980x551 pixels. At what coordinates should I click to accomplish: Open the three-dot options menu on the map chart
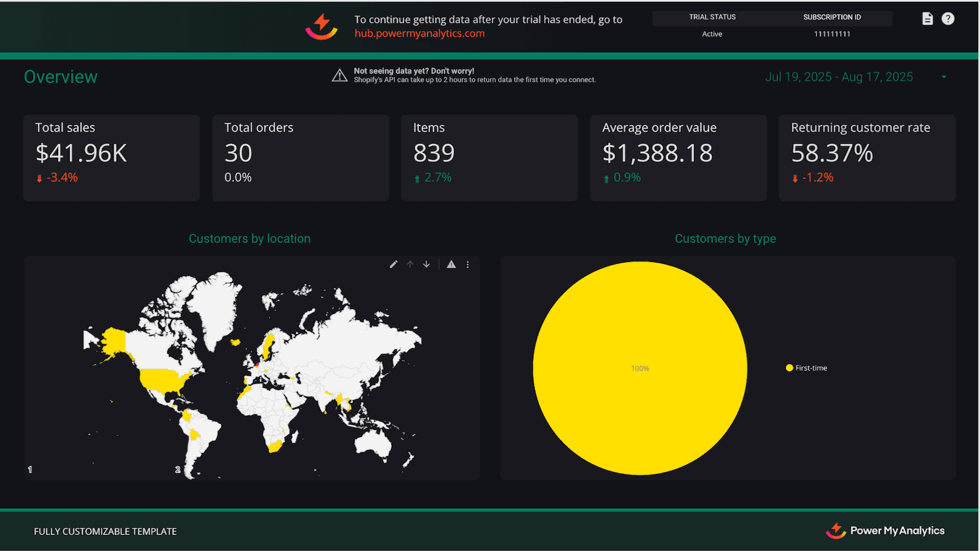coord(467,264)
